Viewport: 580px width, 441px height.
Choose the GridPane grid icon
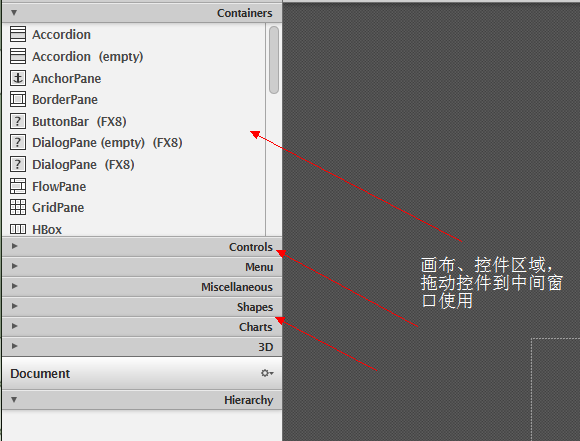pyautogui.click(x=18, y=207)
